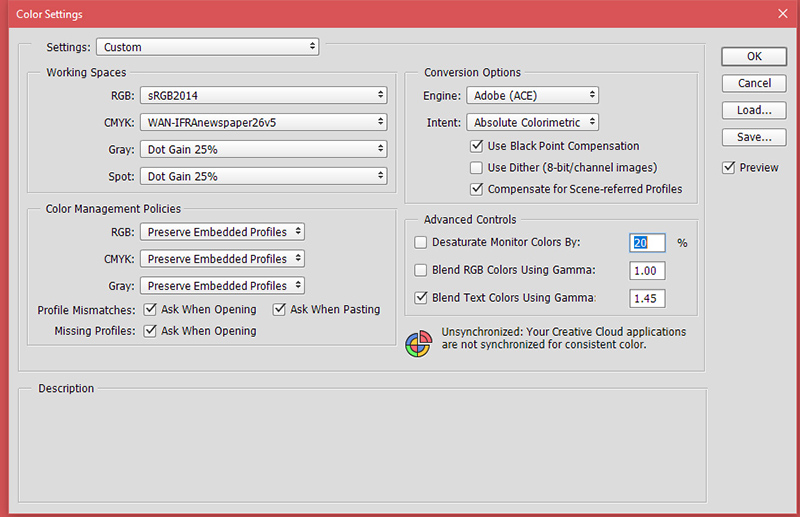Image resolution: width=800 pixels, height=517 pixels.
Task: Click the Creative Cloud unsynchronized color icon
Action: coord(418,341)
